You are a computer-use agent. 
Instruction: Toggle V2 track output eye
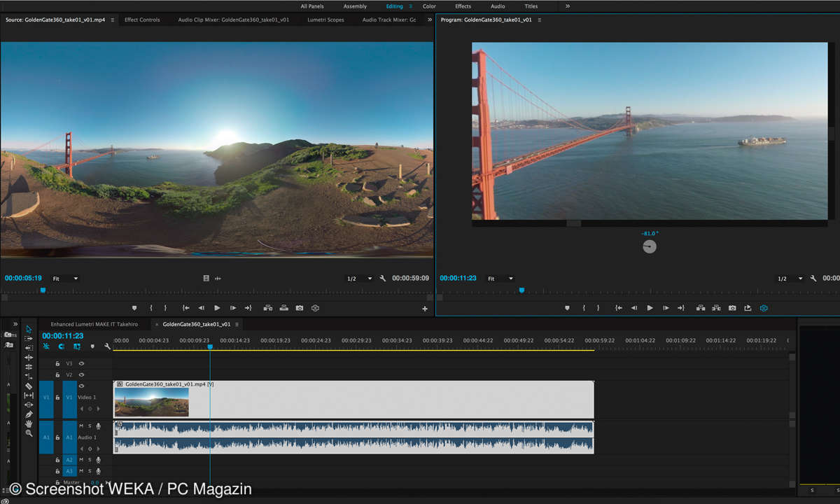pyautogui.click(x=81, y=374)
